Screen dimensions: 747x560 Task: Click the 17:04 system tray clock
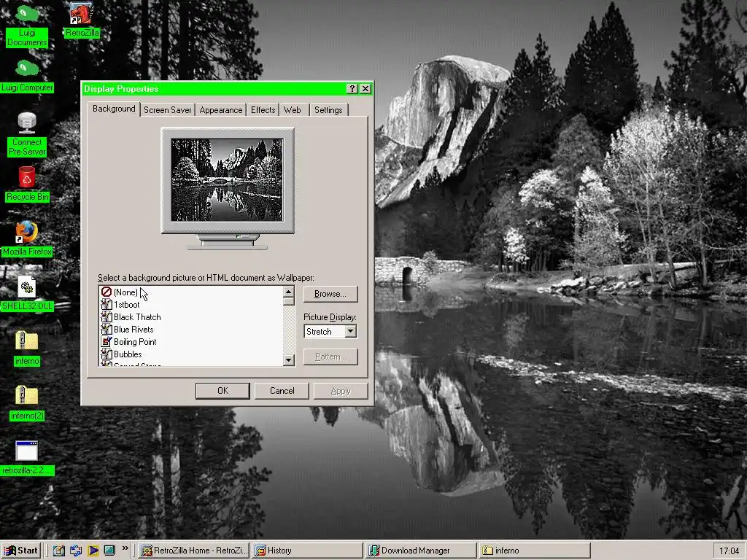click(729, 551)
